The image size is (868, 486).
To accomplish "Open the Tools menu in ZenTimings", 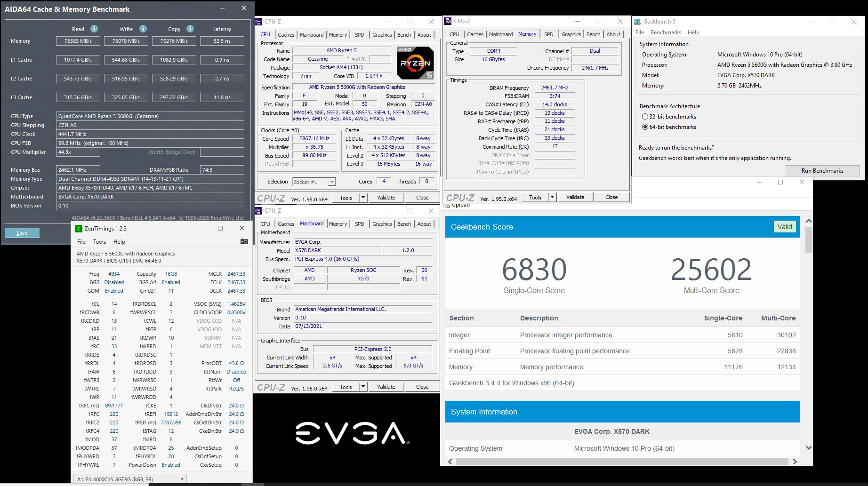I will (x=99, y=242).
